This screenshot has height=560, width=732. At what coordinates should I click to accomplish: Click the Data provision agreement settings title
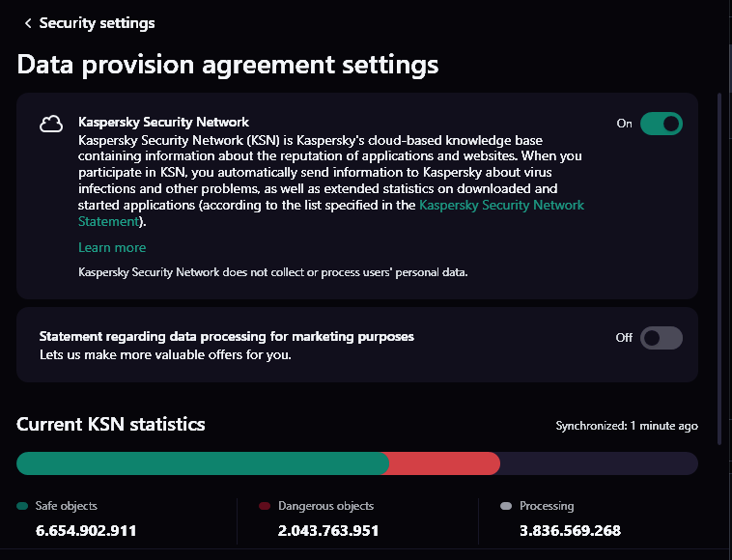228,65
